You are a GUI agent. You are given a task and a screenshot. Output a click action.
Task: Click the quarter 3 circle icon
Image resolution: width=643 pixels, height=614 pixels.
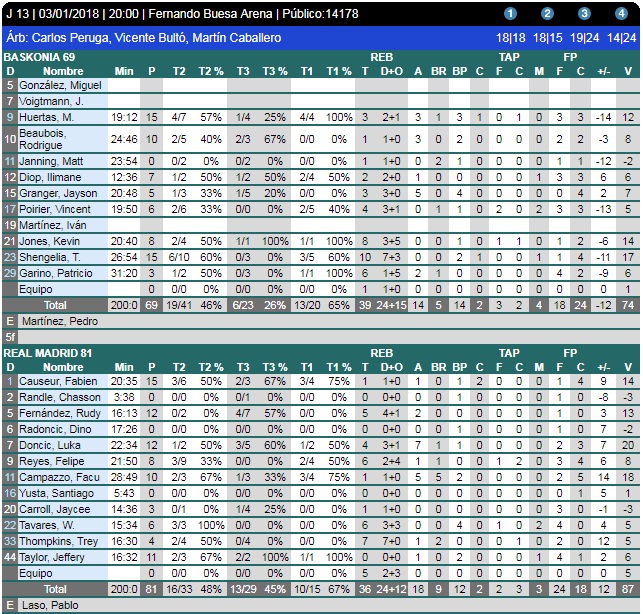pos(584,14)
